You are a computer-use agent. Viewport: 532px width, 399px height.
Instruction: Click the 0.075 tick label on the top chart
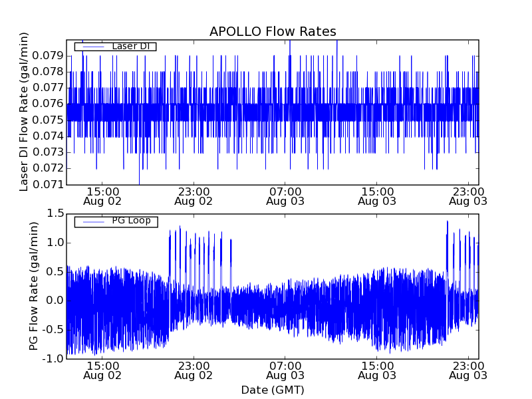click(48, 120)
